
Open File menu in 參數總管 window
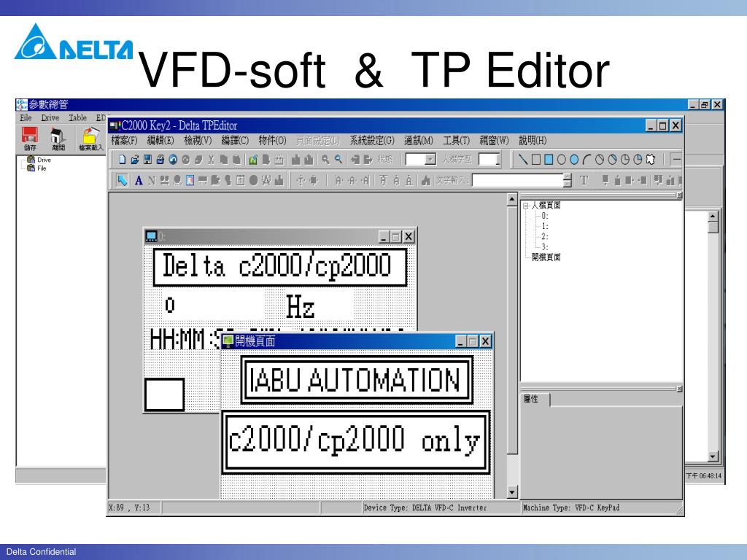pos(26,117)
